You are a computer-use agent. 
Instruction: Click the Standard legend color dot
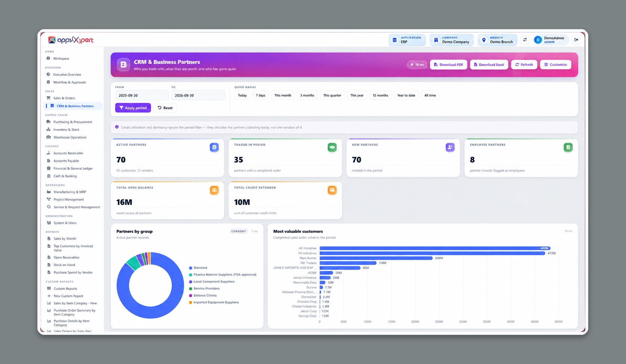coord(191,268)
